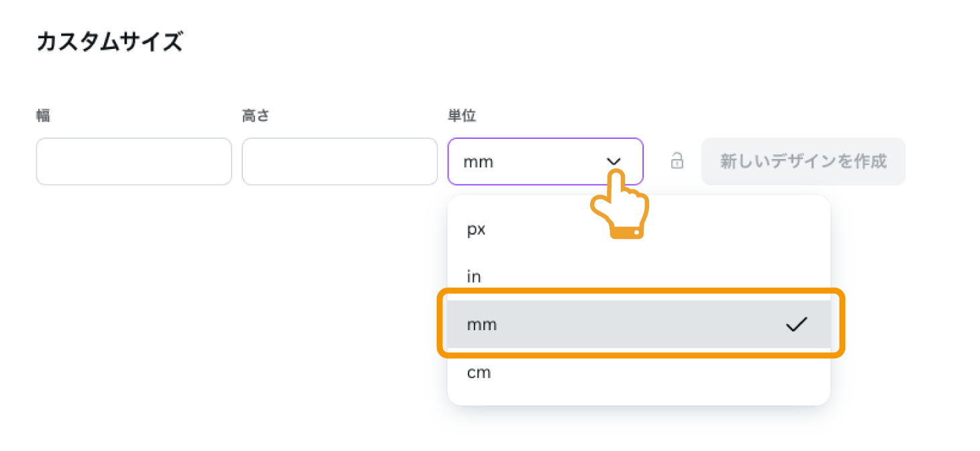980x451 pixels.
Task: Click the cm text label in dropdown
Action: (x=479, y=373)
